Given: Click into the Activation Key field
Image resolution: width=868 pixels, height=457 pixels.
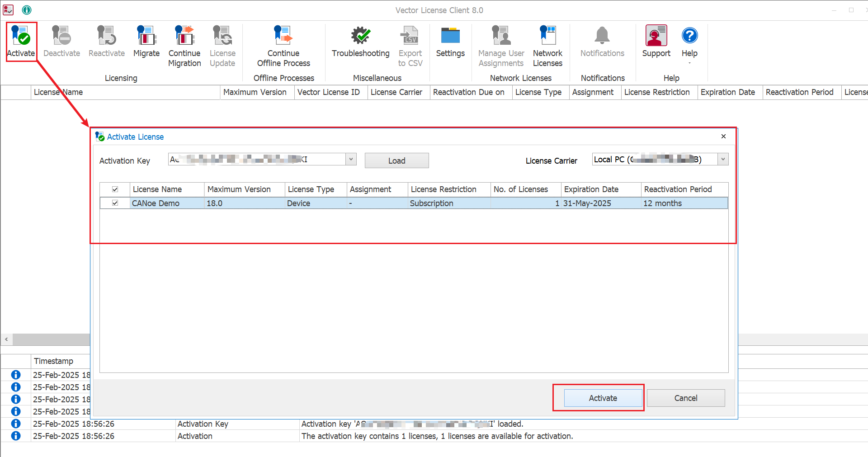Looking at the screenshot, I should [x=257, y=159].
